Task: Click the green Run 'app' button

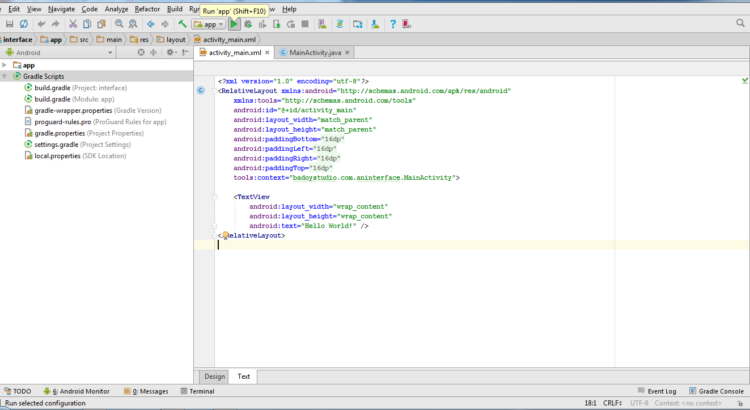Action: 234,24
